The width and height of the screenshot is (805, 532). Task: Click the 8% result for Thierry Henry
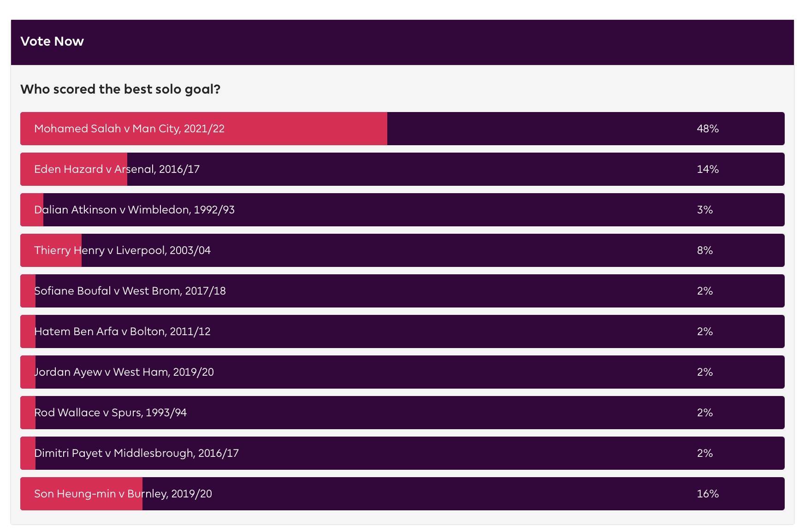pyautogui.click(x=705, y=250)
